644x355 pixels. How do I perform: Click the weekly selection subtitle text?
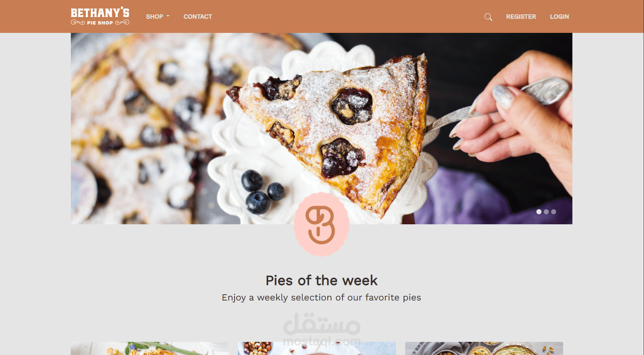click(321, 297)
